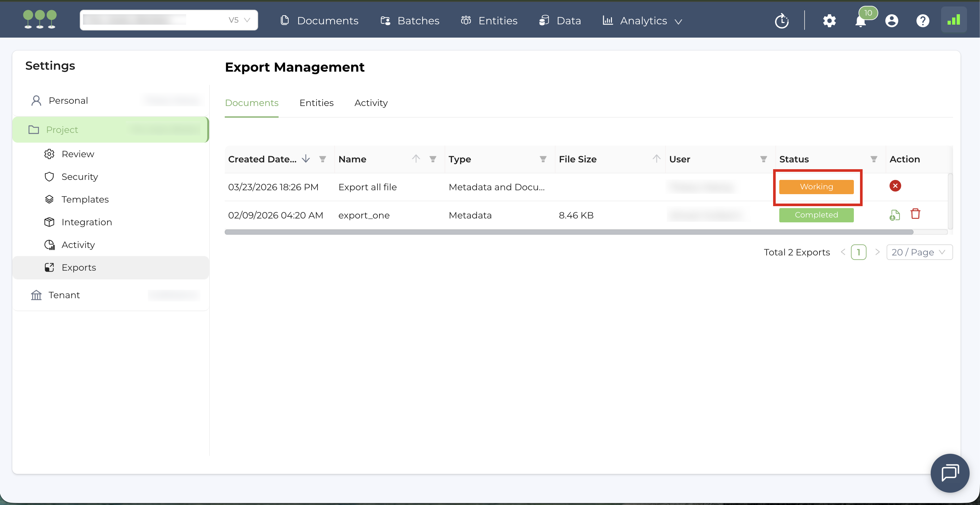Screen dimensions: 980x505
Task: Delete the export_one export
Action: pos(915,214)
